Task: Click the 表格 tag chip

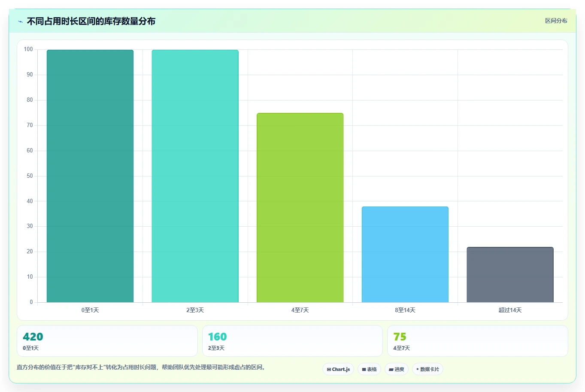Action: [x=369, y=369]
